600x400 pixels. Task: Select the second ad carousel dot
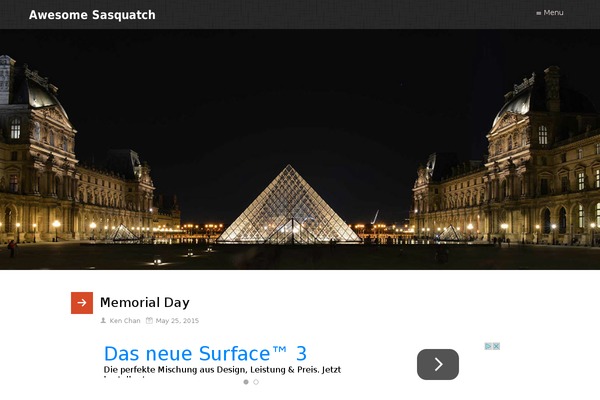(256, 382)
